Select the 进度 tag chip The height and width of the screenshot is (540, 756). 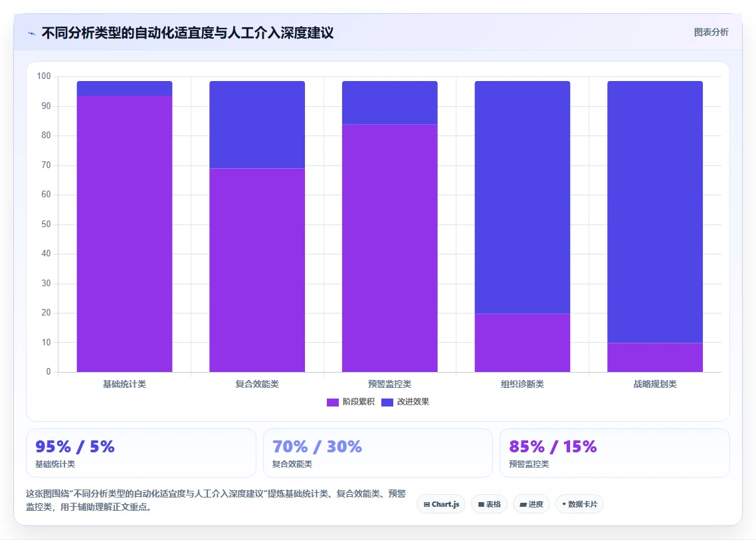point(531,504)
